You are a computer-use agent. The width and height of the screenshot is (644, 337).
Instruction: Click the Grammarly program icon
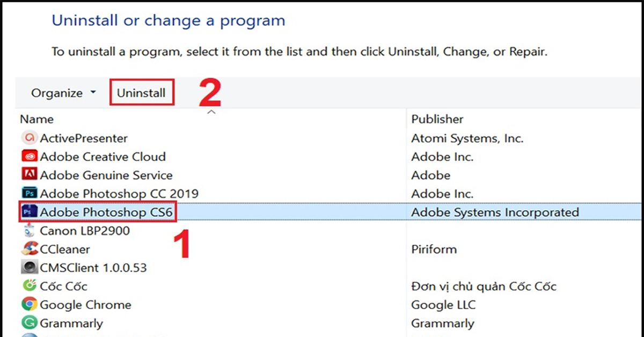[x=29, y=323]
